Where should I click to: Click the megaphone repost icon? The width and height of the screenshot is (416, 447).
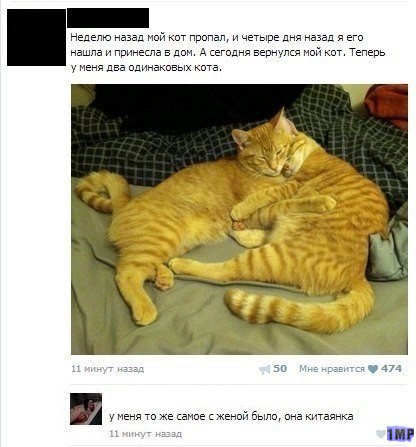pyautogui.click(x=264, y=369)
